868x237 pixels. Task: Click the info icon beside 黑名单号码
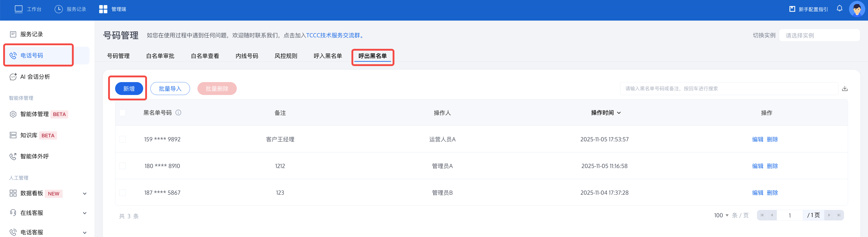179,113
